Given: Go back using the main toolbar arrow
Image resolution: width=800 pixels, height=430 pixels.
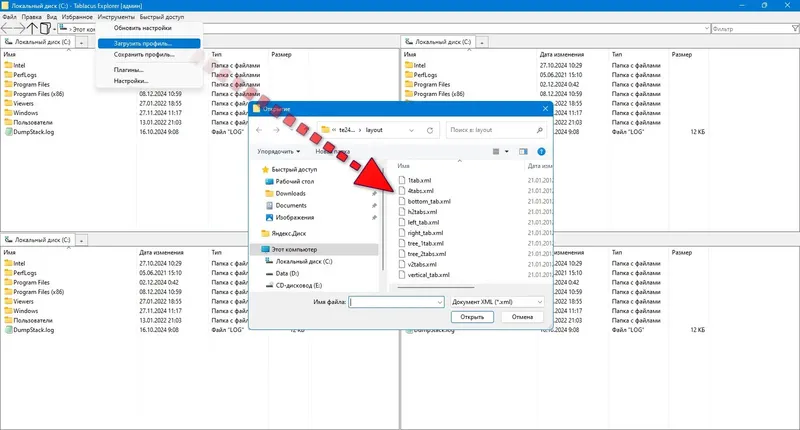Looking at the screenshot, I should click(7, 28).
